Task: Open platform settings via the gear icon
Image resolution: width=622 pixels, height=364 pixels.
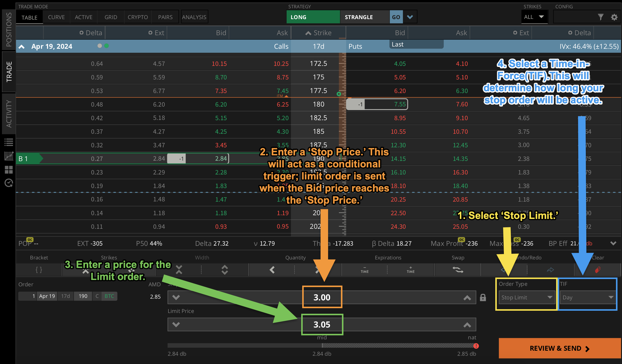Action: pyautogui.click(x=614, y=17)
